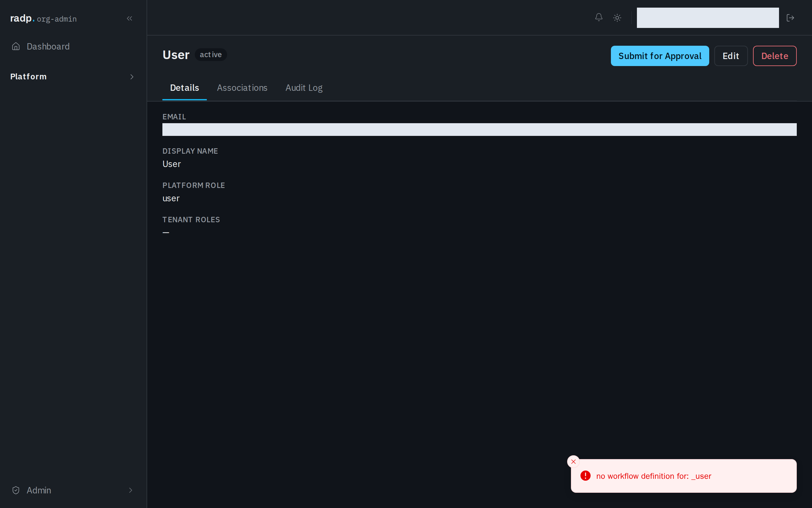The height and width of the screenshot is (508, 812).
Task: Click the logout icon in header
Action: click(x=790, y=18)
